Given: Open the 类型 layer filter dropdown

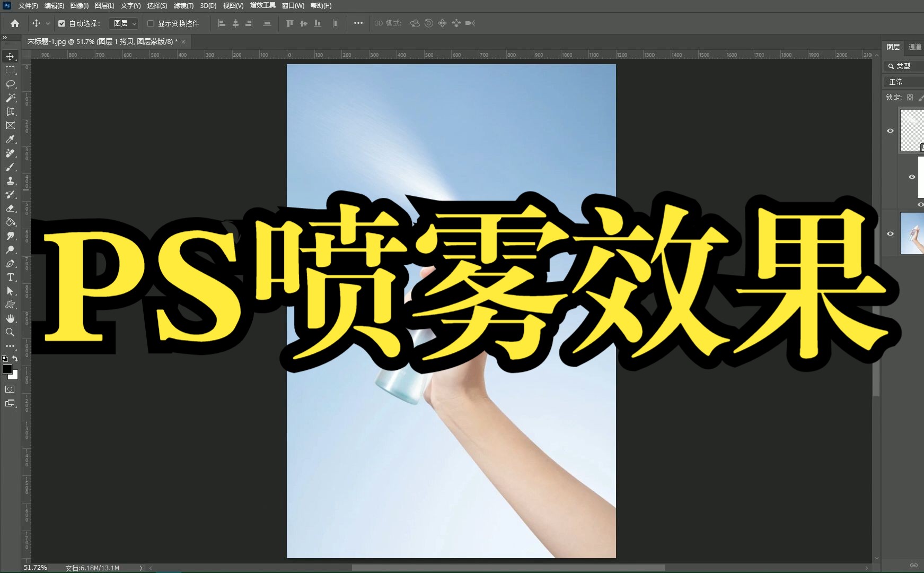Looking at the screenshot, I should tap(904, 66).
